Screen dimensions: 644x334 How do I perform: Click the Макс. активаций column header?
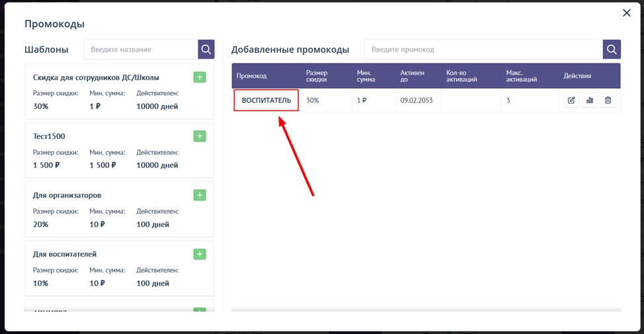click(521, 76)
